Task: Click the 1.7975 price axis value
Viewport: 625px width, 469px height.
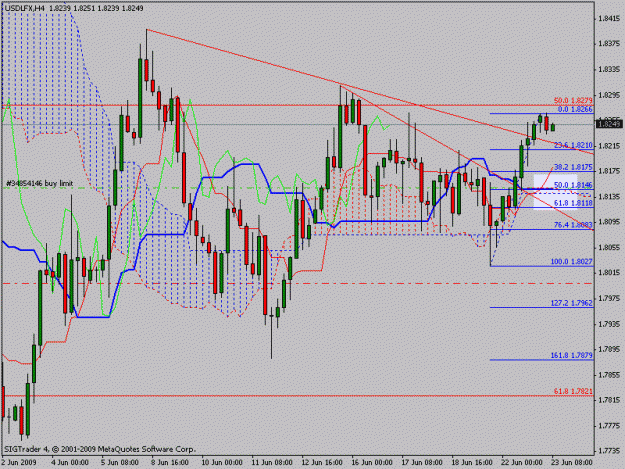Action: (x=609, y=298)
